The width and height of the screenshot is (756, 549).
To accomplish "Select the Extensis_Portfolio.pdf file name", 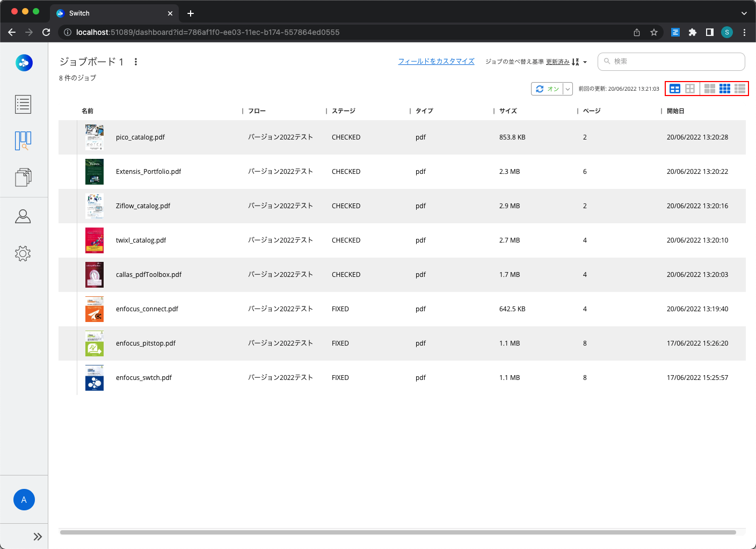I will pos(148,172).
